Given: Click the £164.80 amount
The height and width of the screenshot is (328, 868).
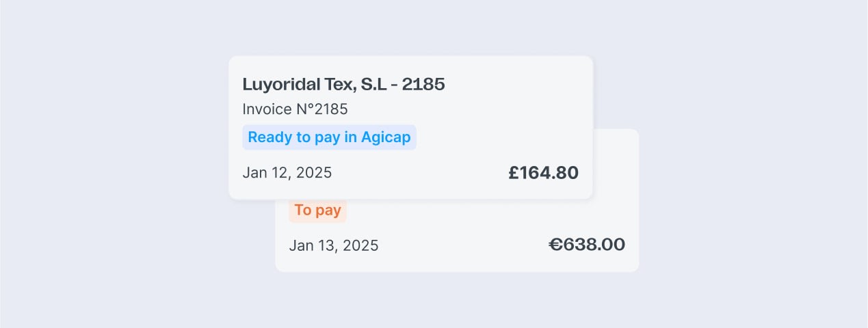Looking at the screenshot, I should [544, 173].
